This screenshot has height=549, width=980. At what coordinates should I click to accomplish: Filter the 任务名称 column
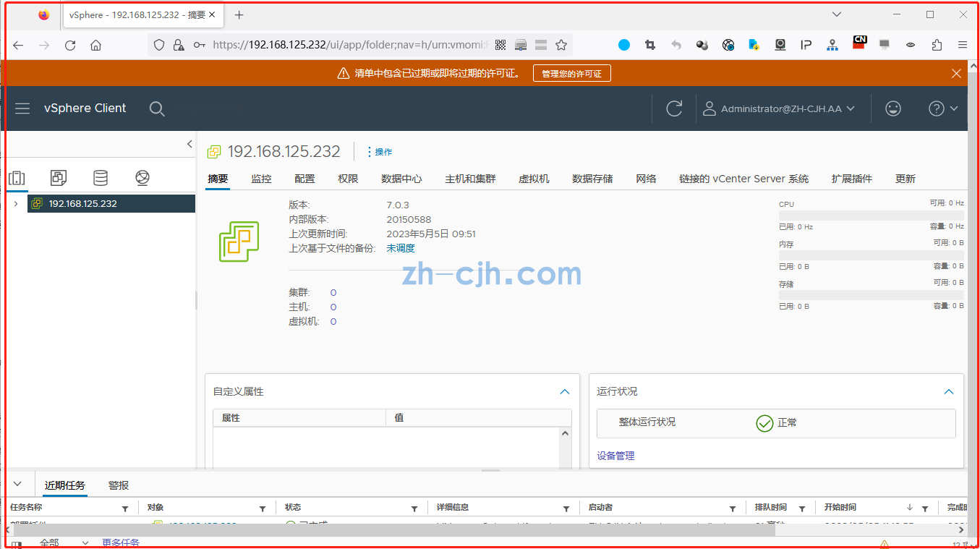coord(125,508)
